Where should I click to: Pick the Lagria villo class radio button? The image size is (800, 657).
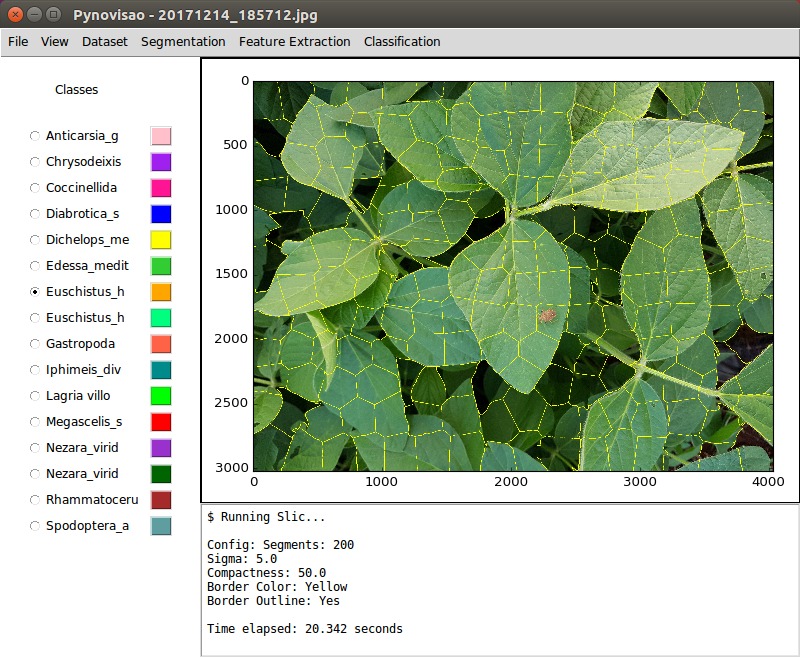coord(36,396)
